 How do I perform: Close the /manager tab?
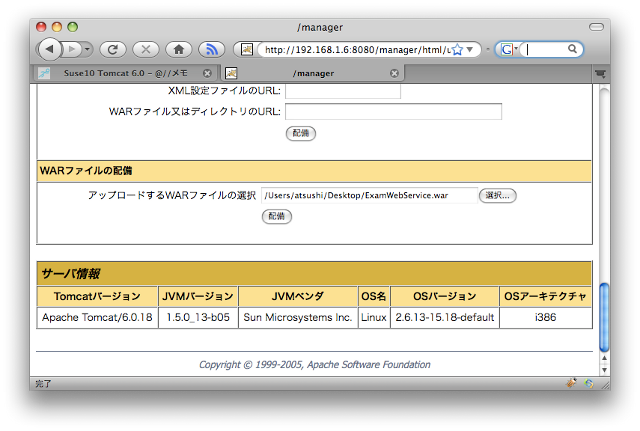click(x=394, y=73)
